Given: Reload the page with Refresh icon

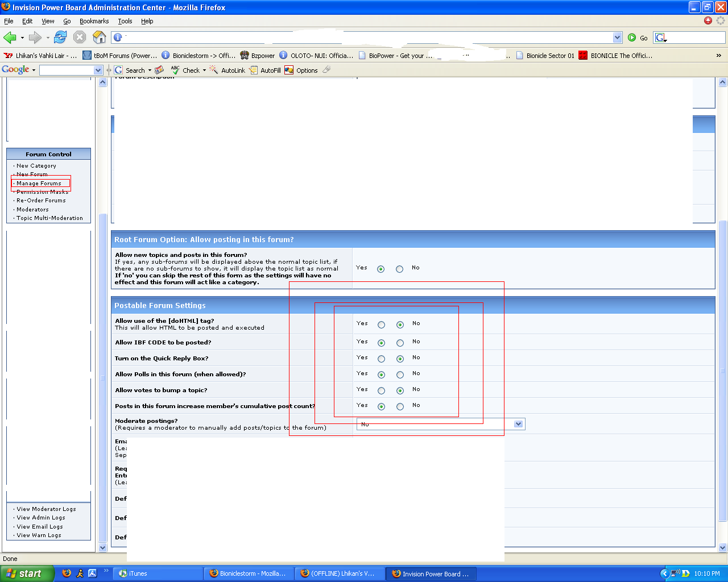Looking at the screenshot, I should 60,38.
